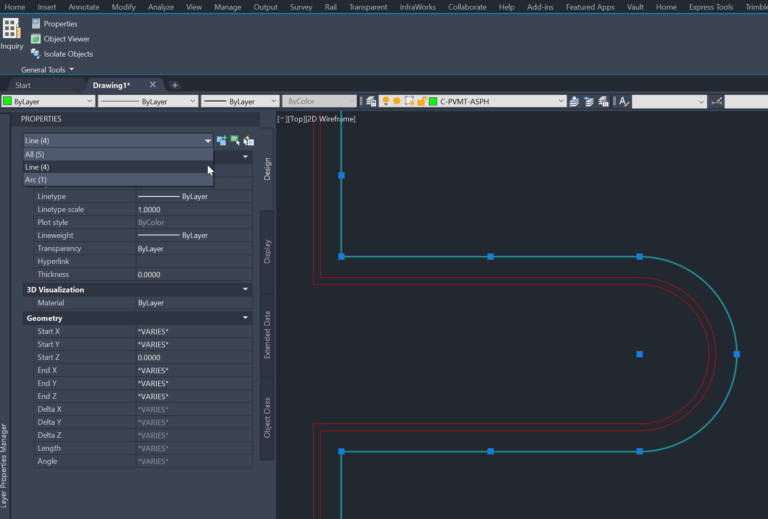768x519 pixels.
Task: Collapse the Geometry section
Action: [x=245, y=318]
